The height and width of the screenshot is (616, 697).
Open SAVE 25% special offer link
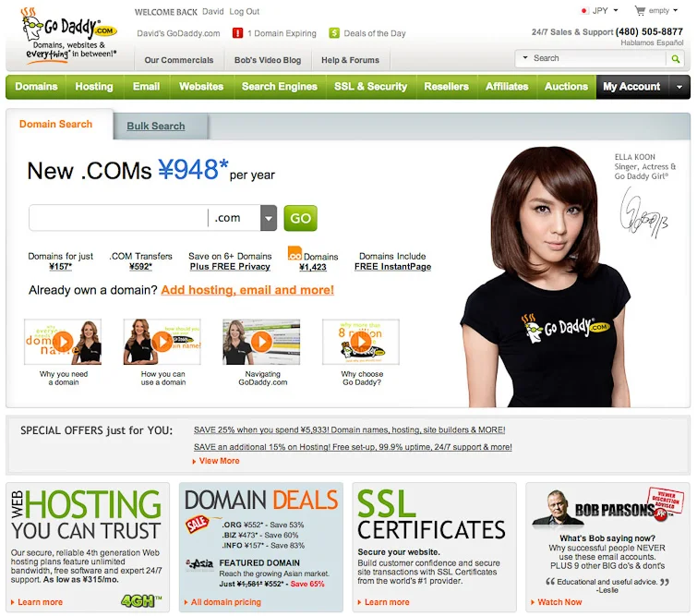(x=349, y=430)
